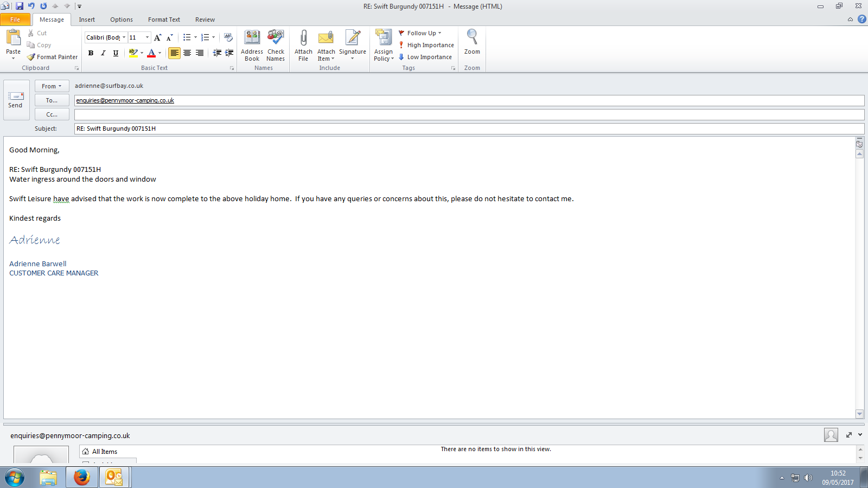
Task: Click the Shrink Font icon
Action: point(170,37)
